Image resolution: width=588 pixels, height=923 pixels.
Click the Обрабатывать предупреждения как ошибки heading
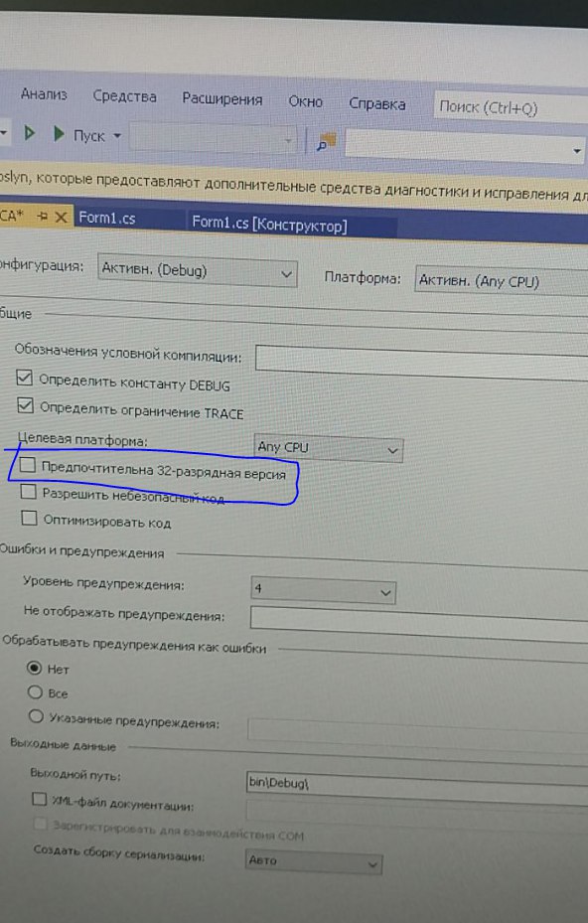(134, 644)
